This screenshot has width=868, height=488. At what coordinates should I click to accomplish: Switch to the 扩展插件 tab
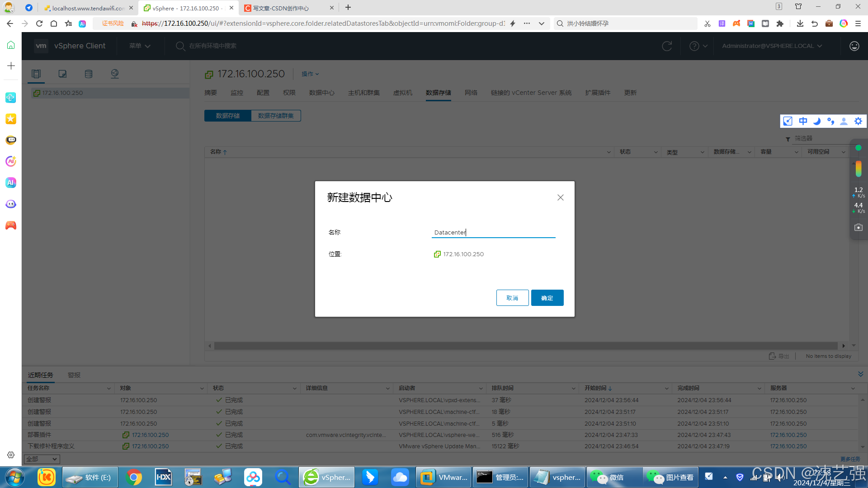(598, 93)
